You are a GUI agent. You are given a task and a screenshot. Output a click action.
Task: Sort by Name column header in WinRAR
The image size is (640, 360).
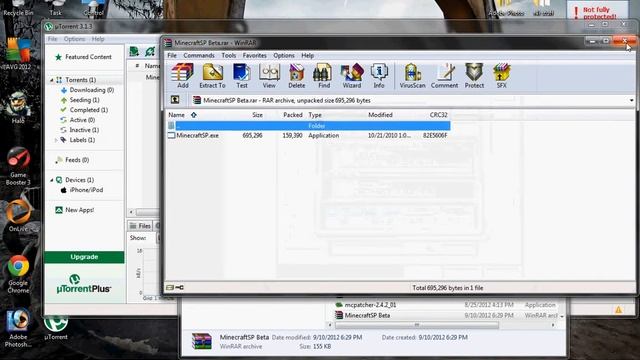pos(176,115)
